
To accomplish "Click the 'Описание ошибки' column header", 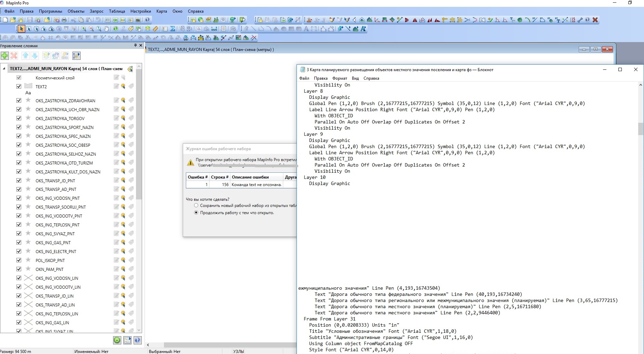I will 250,177.
